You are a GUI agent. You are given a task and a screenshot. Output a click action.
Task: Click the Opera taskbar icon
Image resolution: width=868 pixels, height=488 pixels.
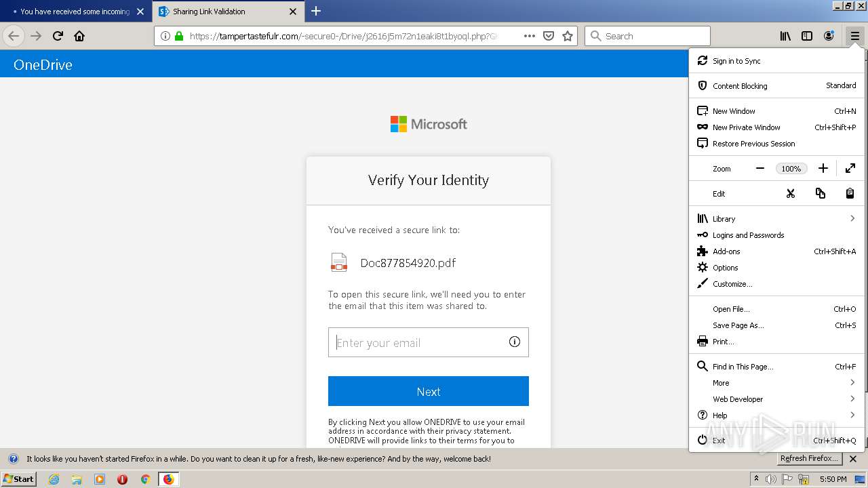tap(122, 479)
